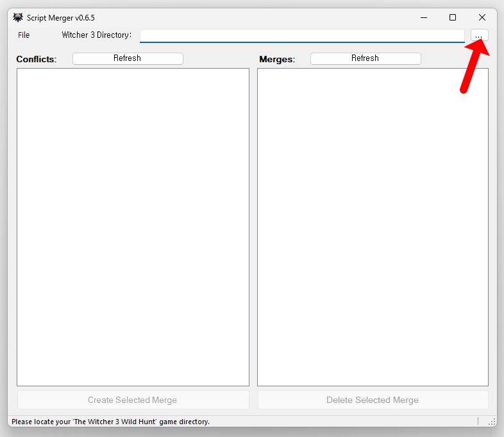Viewport: 504px width, 437px height.
Task: Click the status bar message about game directory
Action: tap(110, 422)
